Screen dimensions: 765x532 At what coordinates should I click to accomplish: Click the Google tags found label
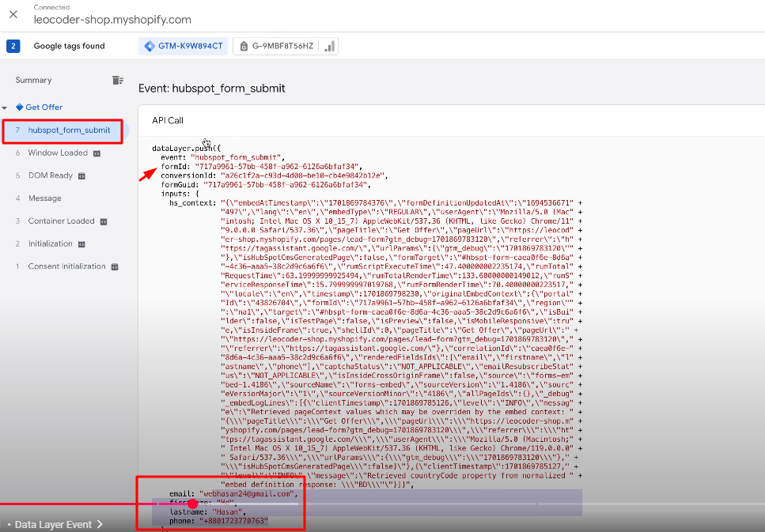[x=70, y=47]
